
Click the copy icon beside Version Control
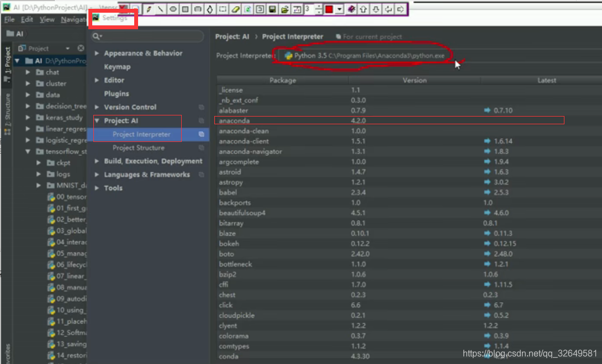(201, 107)
